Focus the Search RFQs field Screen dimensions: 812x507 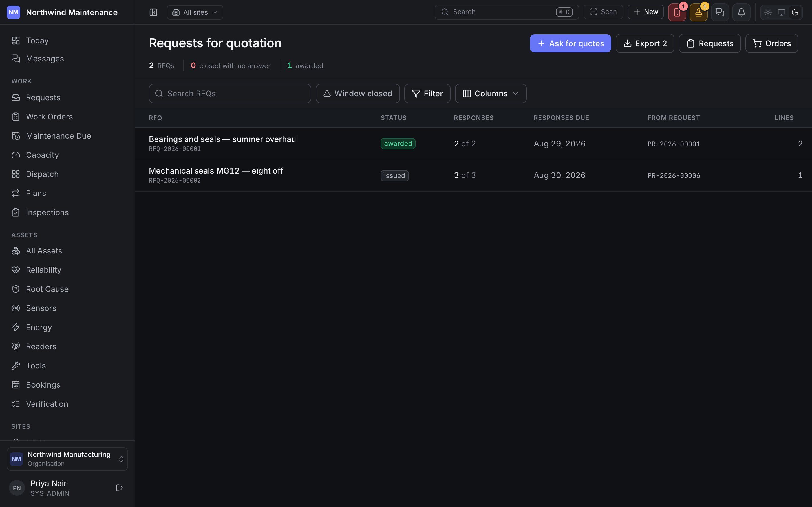point(230,94)
